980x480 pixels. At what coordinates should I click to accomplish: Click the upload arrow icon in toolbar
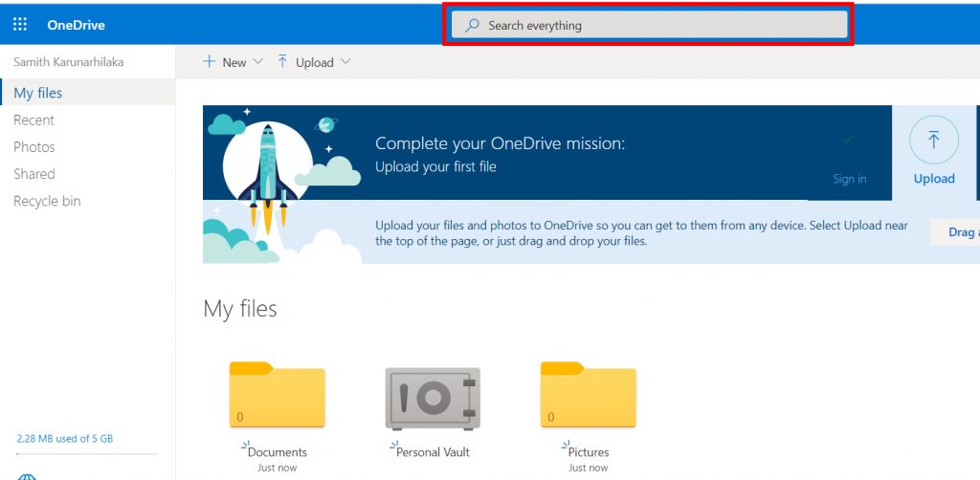(282, 61)
